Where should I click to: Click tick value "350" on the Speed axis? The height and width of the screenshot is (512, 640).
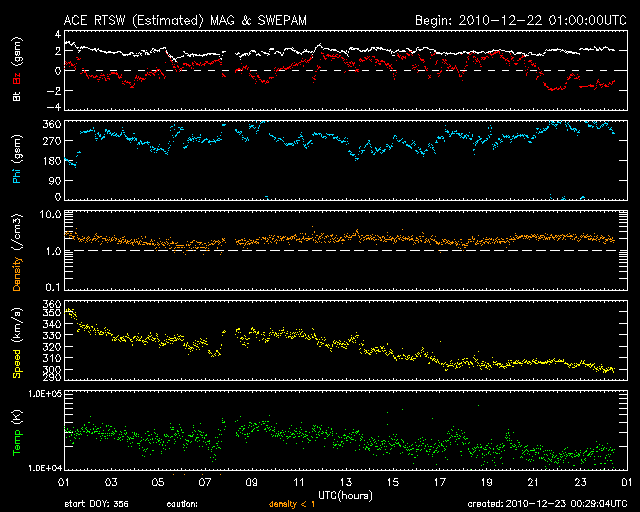click(52, 312)
